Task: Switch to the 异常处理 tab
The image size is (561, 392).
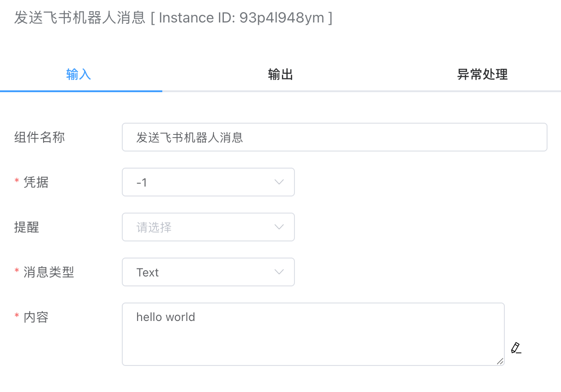Action: [x=482, y=74]
